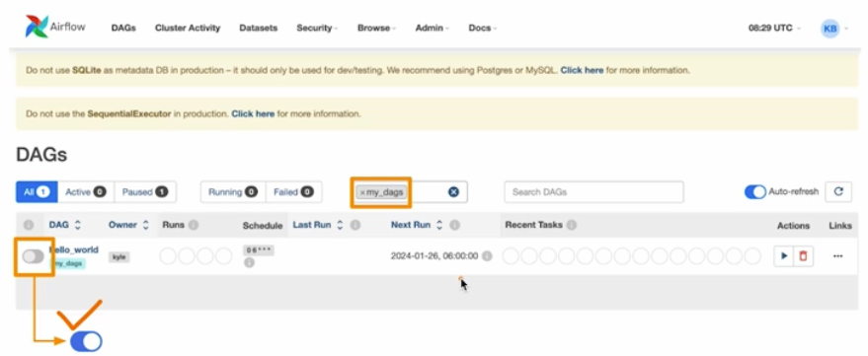Trigger the hello_world DAG with play icon

tap(784, 256)
